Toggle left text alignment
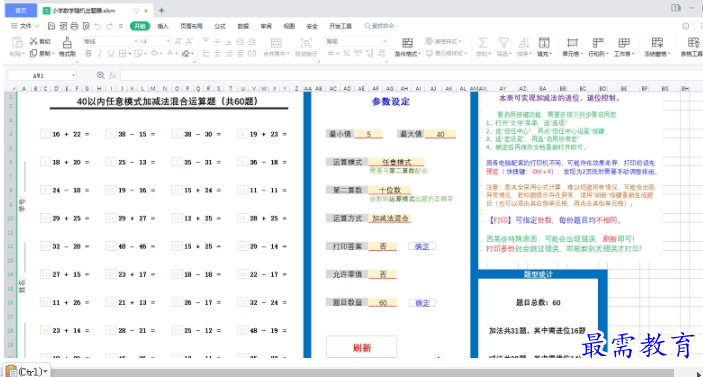Viewport: 703px width, 377px height. 206,53
